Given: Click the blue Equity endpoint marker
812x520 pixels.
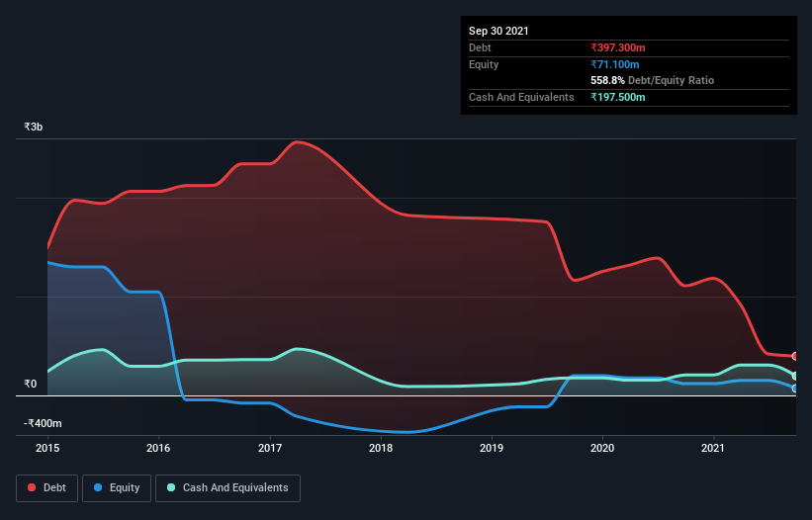Looking at the screenshot, I should coord(795,389).
